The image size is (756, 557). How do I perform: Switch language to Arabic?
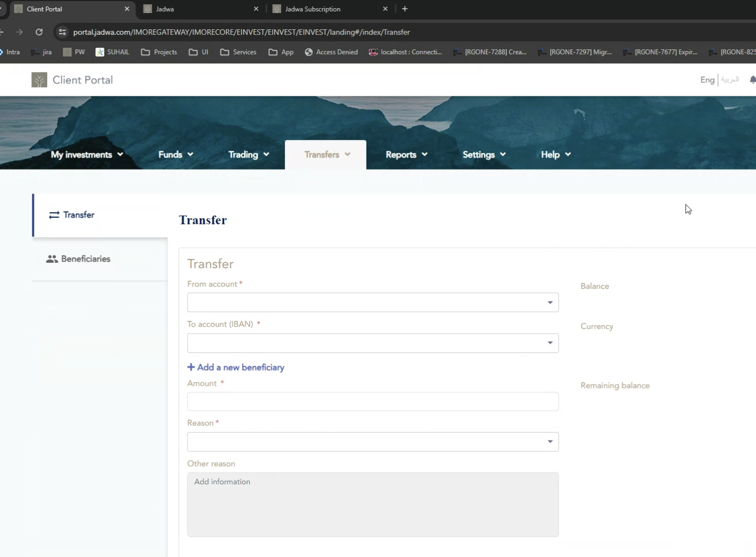730,80
